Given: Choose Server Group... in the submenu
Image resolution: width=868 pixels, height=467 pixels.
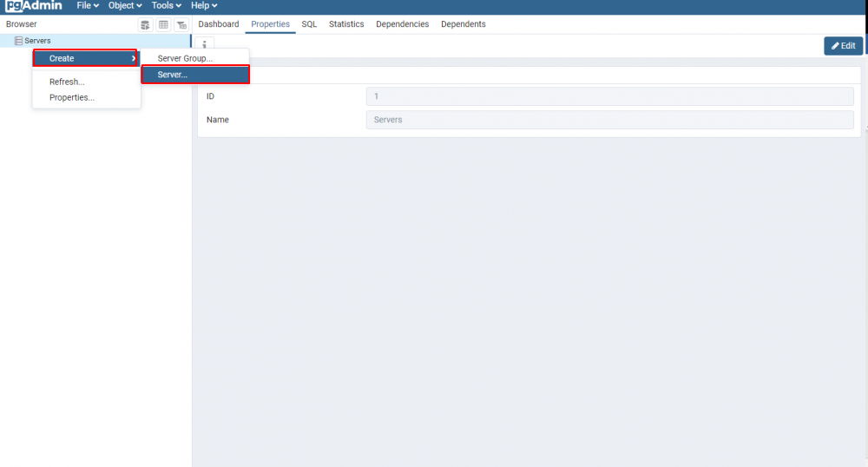Looking at the screenshot, I should [185, 58].
